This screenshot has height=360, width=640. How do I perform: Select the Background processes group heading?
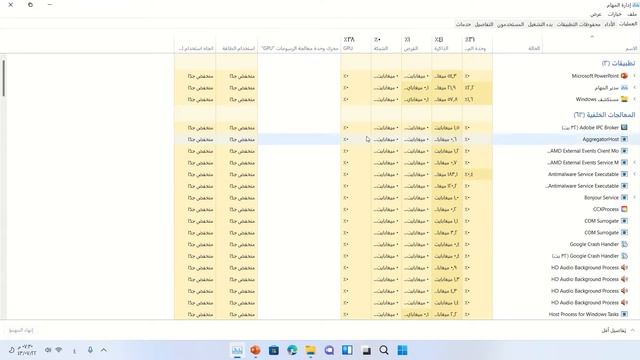pyautogui.click(x=604, y=115)
